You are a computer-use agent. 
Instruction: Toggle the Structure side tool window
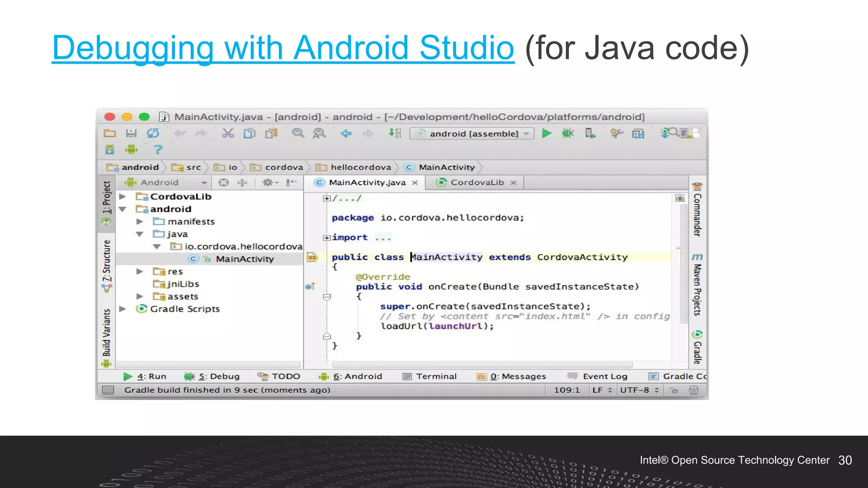click(107, 266)
